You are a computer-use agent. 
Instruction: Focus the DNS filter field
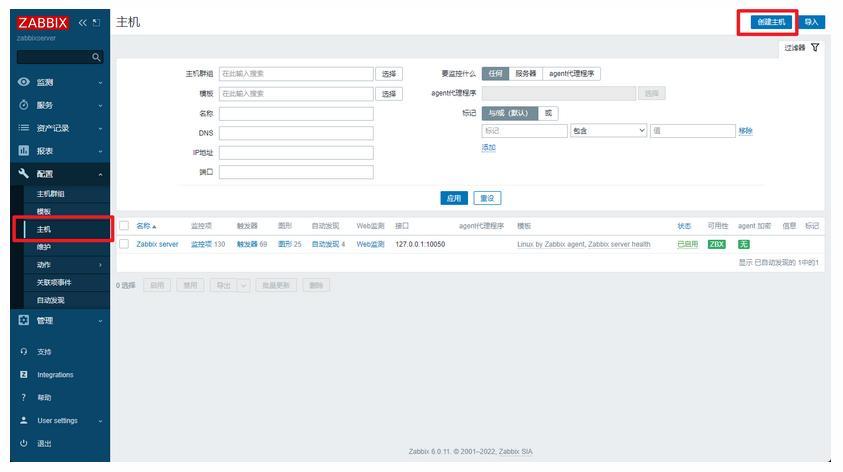tap(296, 133)
